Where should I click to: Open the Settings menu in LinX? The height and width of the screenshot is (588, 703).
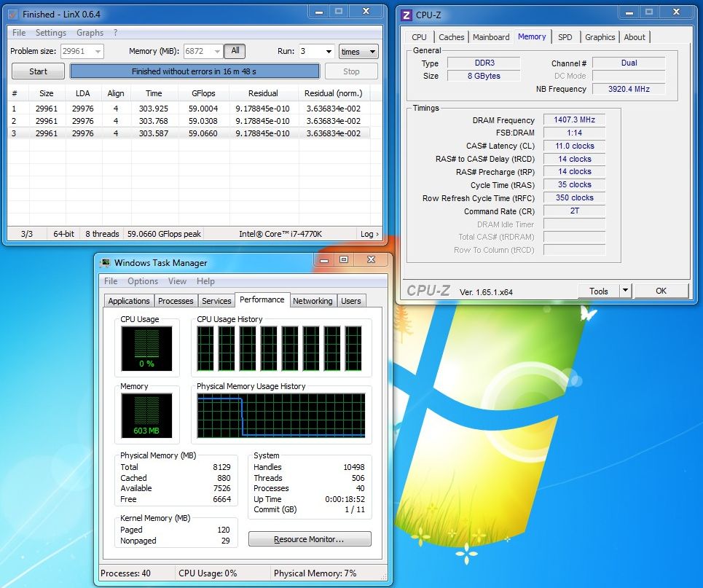51,33
